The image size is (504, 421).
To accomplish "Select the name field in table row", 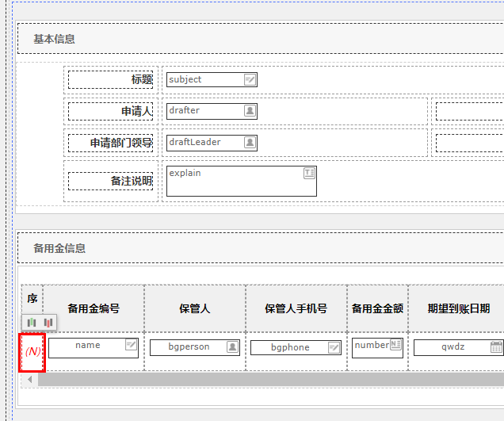I will [x=94, y=348].
